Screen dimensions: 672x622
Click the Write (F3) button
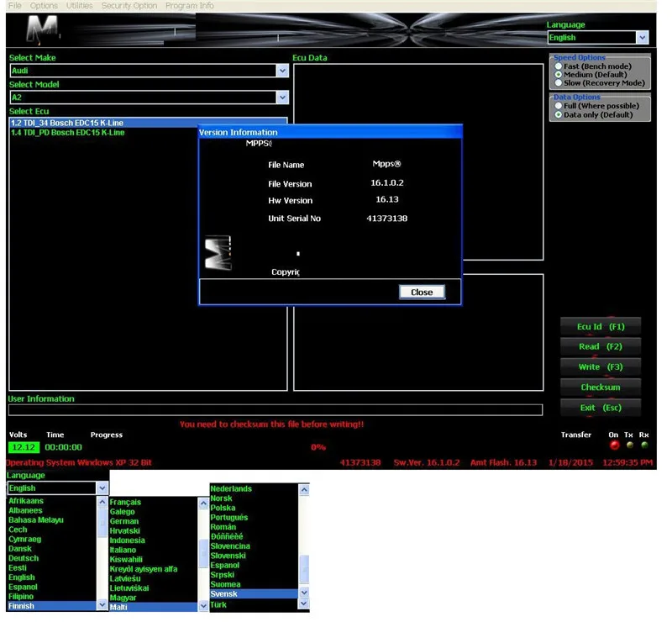point(601,367)
